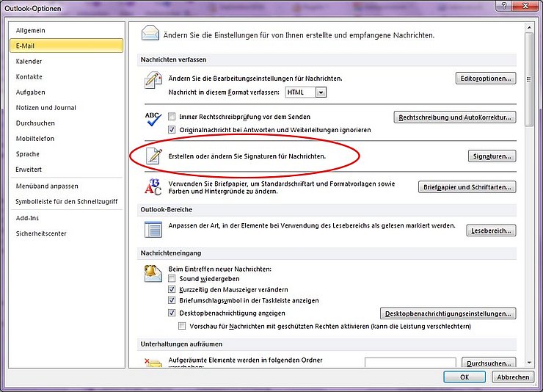Select Mobiltelefon category

click(67, 139)
